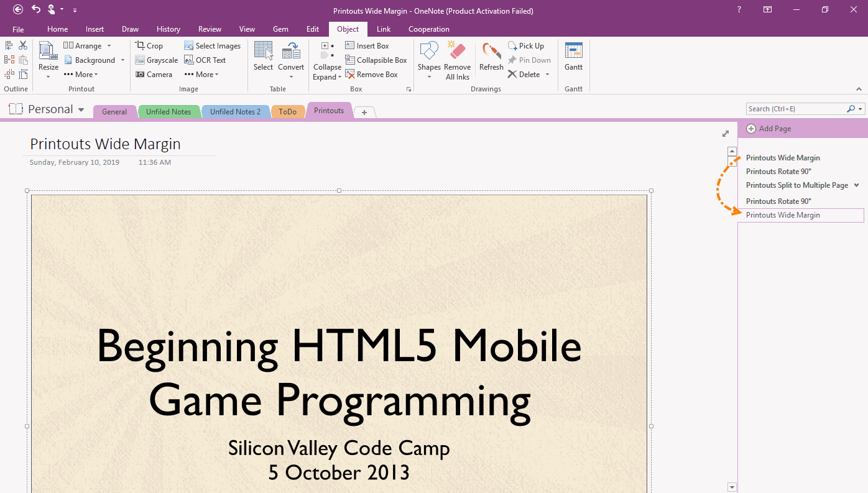Run OCR Text on image

click(205, 60)
